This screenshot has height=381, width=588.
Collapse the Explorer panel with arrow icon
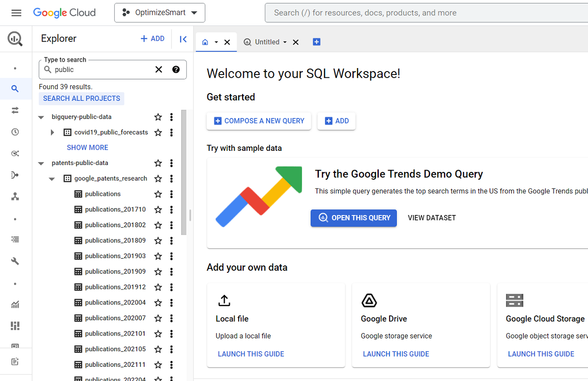183,39
